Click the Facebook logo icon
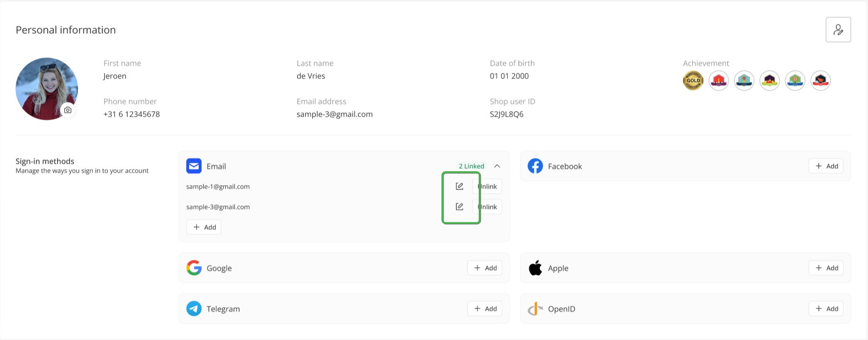The image size is (868, 340). tap(535, 166)
